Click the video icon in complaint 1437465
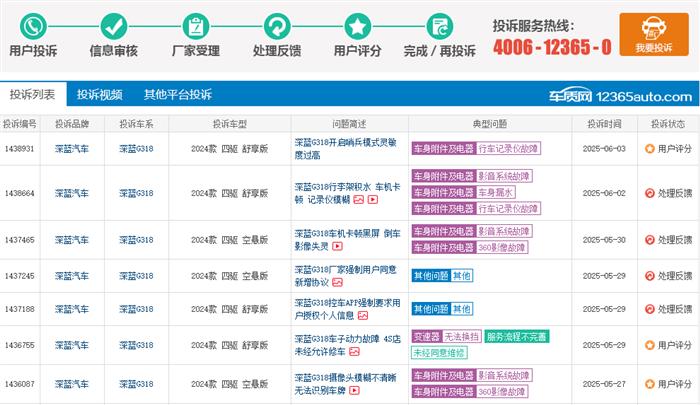The width and height of the screenshot is (700, 405). (338, 246)
